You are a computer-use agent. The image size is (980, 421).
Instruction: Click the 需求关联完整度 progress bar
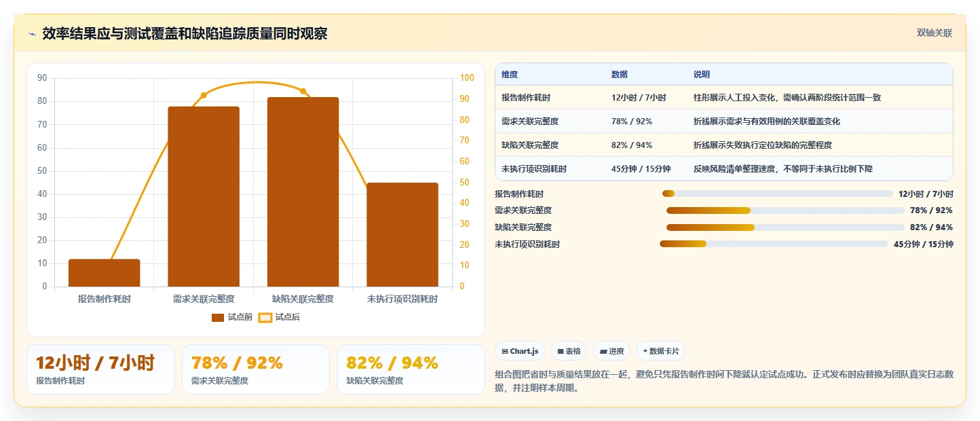pyautogui.click(x=785, y=210)
